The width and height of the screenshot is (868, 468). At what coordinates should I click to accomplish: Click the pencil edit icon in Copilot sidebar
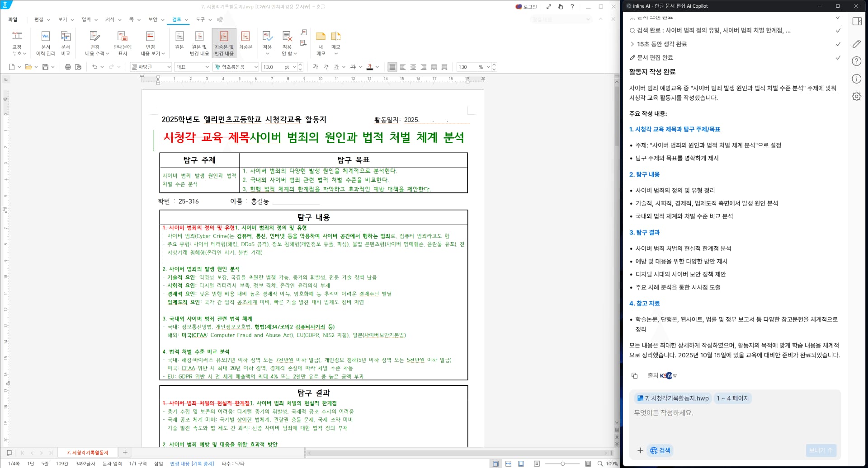pyautogui.click(x=857, y=43)
